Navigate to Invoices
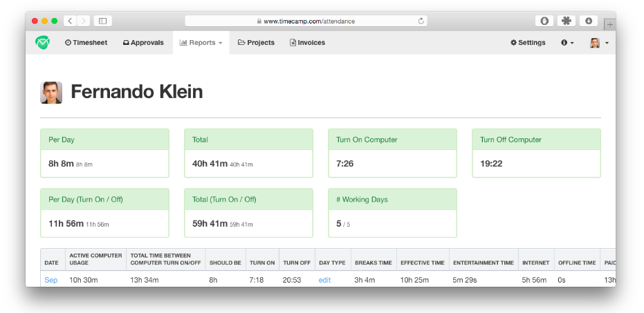Image resolution: width=644 pixels, height=313 pixels. point(307,43)
